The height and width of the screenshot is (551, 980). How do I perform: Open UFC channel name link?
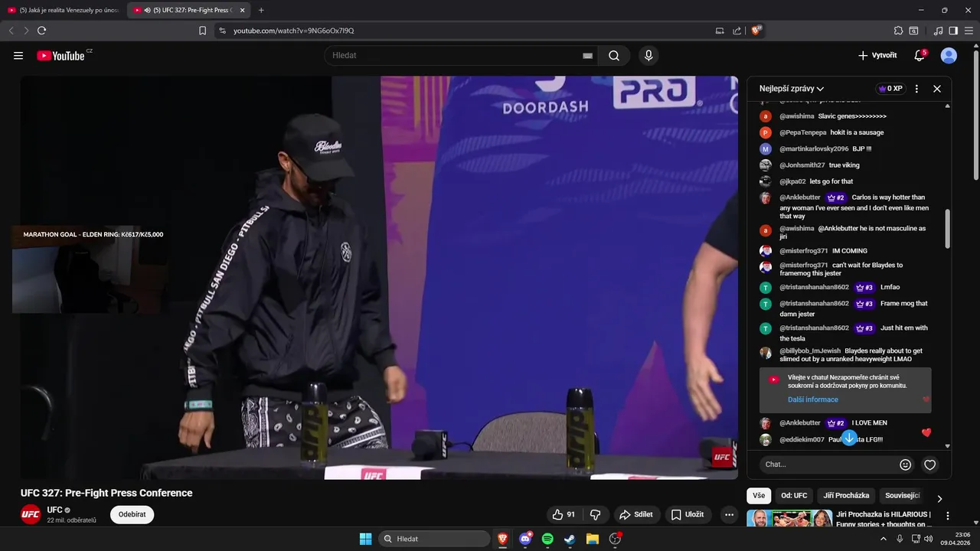[x=54, y=510]
